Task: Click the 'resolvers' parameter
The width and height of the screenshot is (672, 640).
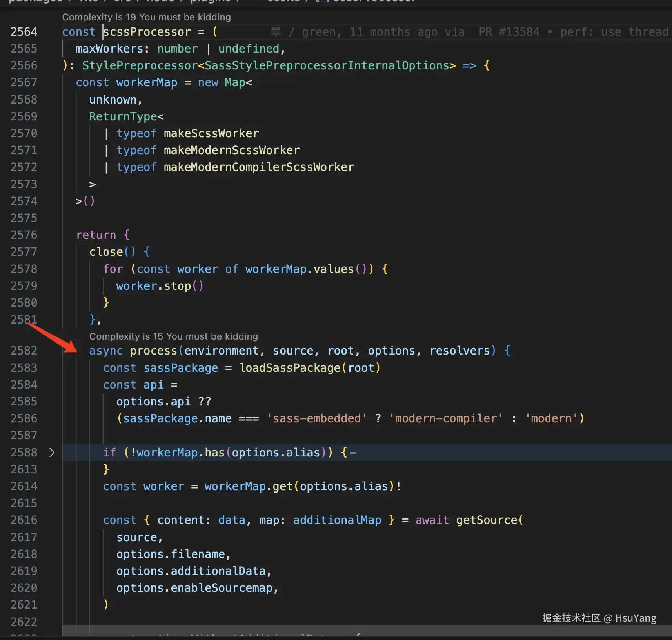Action: pos(460,351)
